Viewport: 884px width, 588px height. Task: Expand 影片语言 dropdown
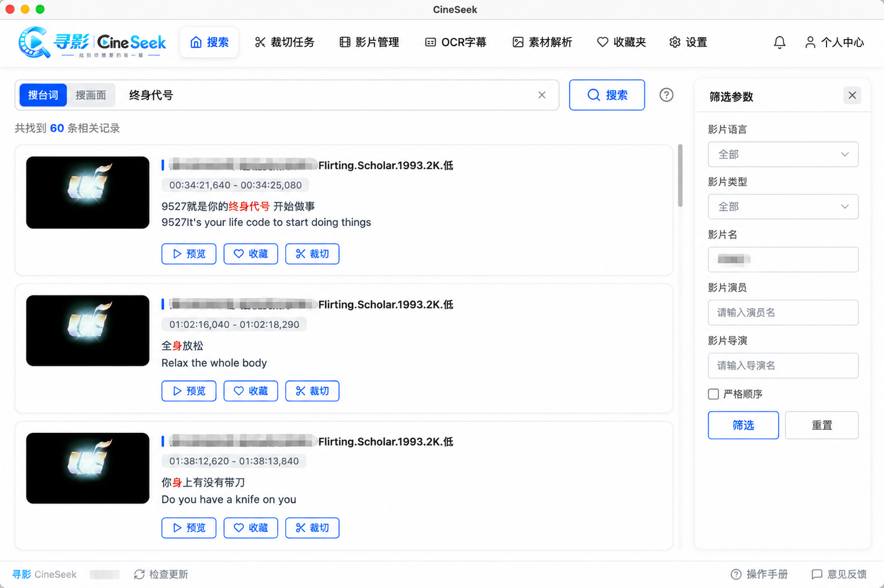tap(783, 154)
